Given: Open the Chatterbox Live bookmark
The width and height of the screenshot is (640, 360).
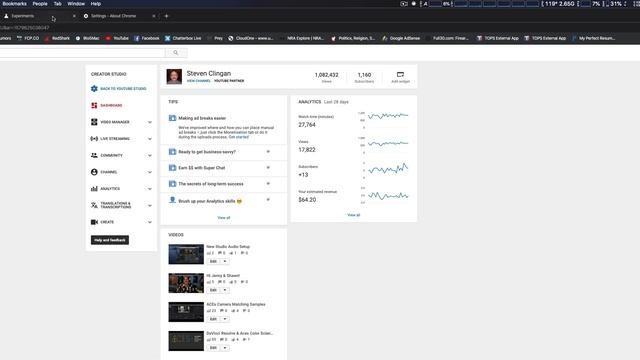Looking at the screenshot, I should click(183, 38).
